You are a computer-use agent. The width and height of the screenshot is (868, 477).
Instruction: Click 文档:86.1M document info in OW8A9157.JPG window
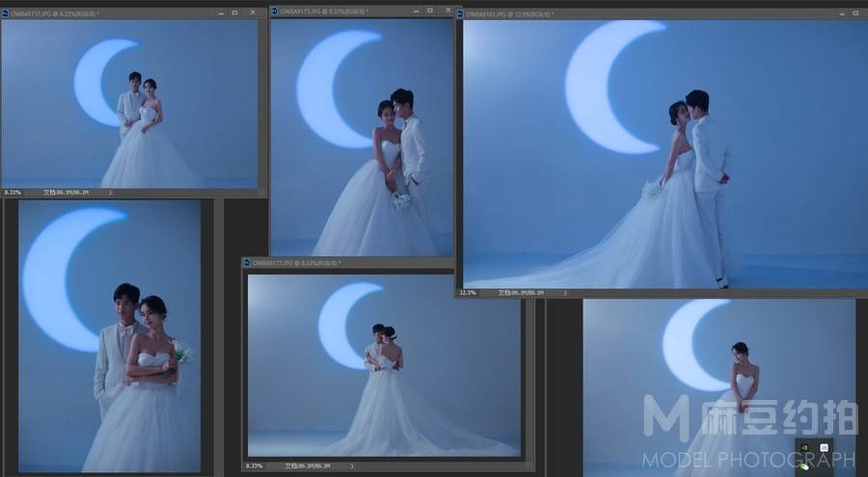tap(67, 193)
